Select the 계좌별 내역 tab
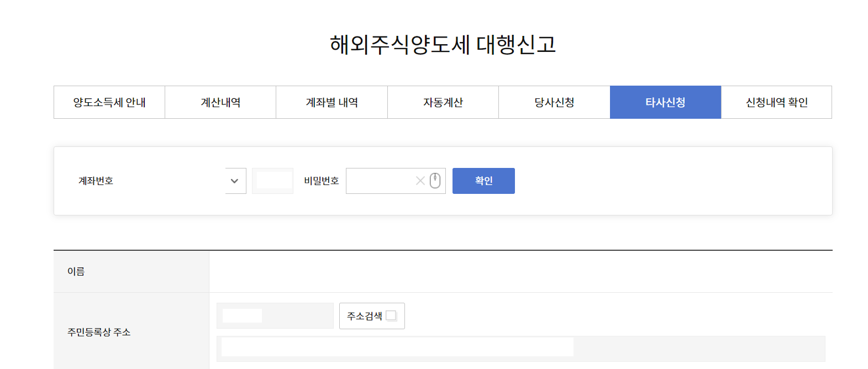868x369 pixels. (x=332, y=102)
